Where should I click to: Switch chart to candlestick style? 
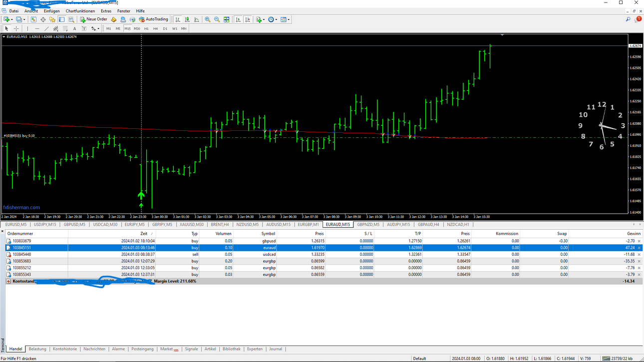(187, 19)
